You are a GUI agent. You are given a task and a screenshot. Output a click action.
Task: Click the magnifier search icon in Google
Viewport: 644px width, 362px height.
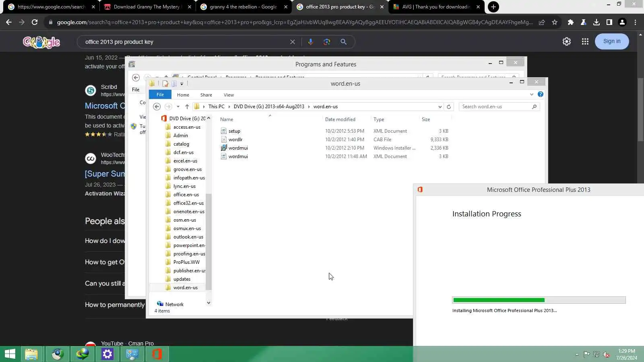pos(343,41)
